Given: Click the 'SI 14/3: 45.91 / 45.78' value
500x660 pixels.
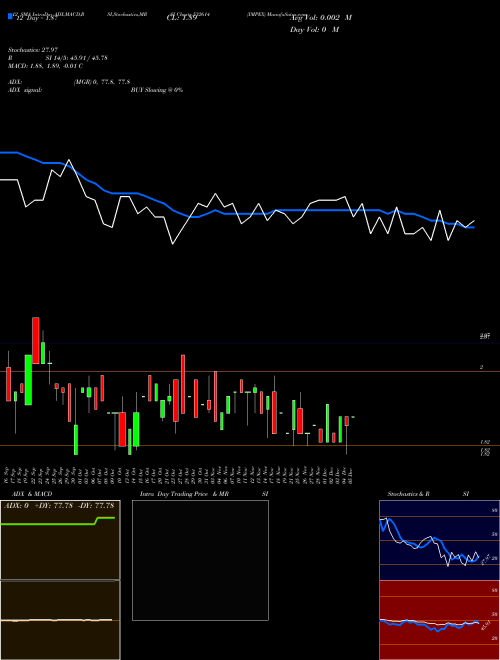Looking at the screenshot, I should (x=77, y=58).
